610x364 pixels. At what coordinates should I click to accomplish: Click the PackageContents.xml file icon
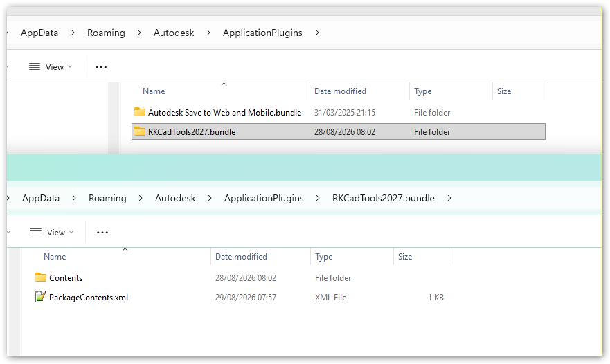[x=40, y=297]
